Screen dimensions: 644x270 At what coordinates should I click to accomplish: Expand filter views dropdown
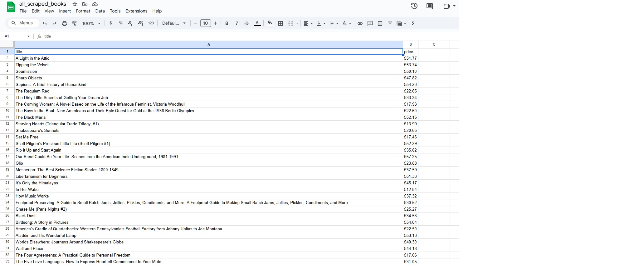(405, 23)
